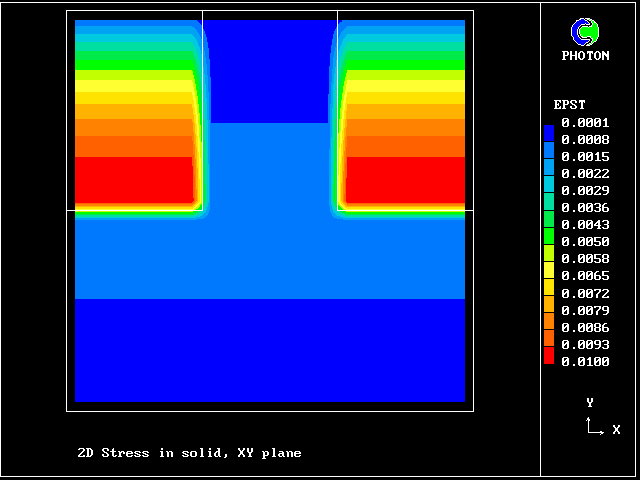The height and width of the screenshot is (480, 640).
Task: Click the PHOTON text label
Action: click(x=585, y=56)
